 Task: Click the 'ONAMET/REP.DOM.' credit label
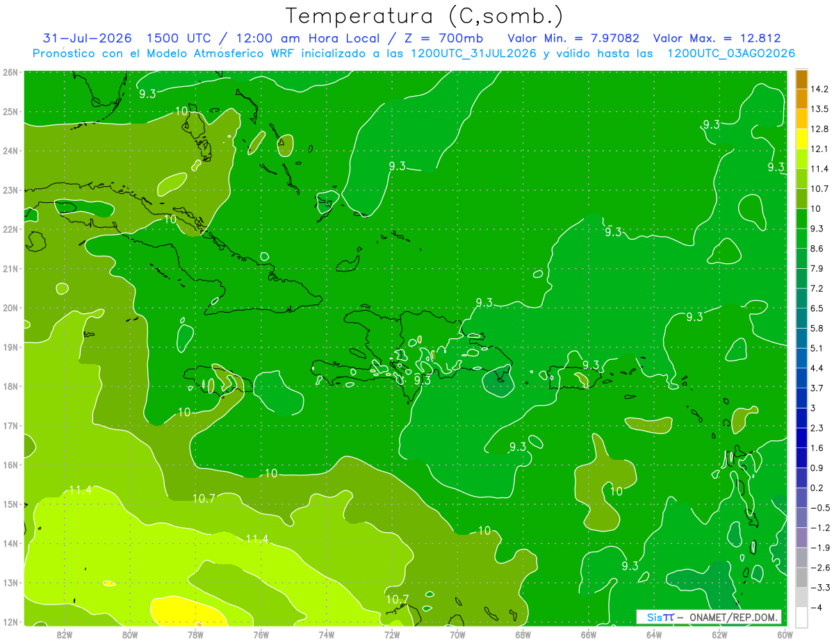pyautogui.click(x=735, y=617)
